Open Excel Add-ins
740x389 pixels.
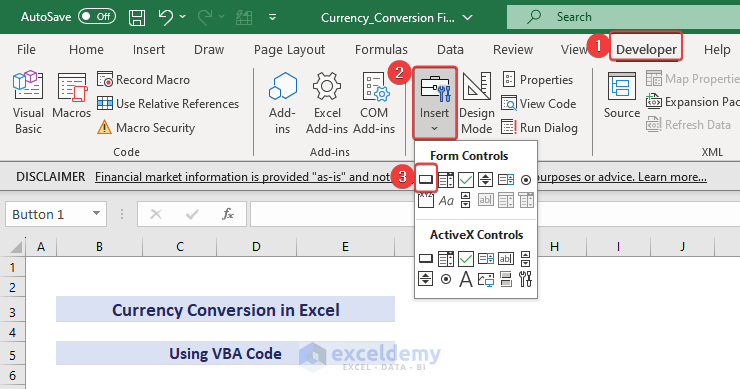pos(327,103)
